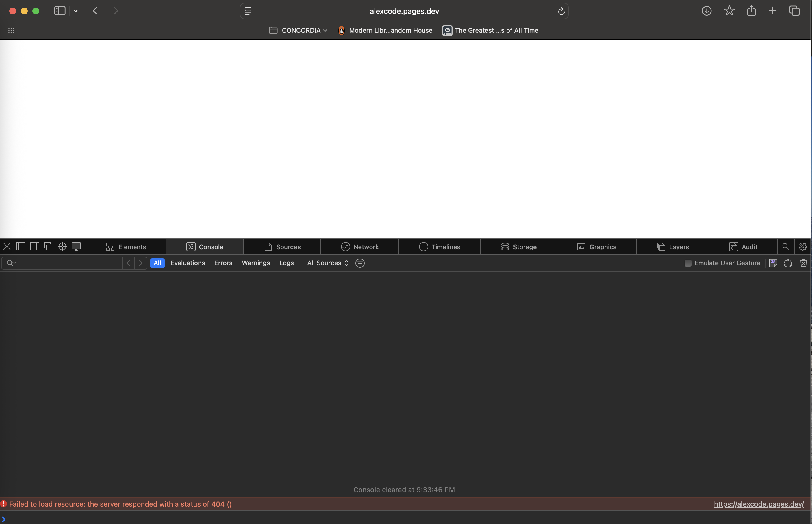Image resolution: width=812 pixels, height=524 pixels.
Task: Open The Greatest of All Time bookmark
Action: (490, 30)
